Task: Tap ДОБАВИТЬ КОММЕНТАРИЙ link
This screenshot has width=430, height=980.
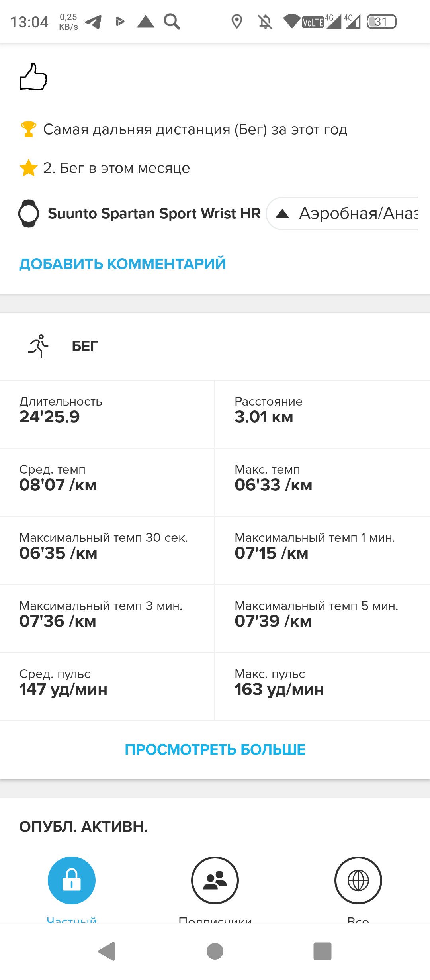Action: coord(123,264)
